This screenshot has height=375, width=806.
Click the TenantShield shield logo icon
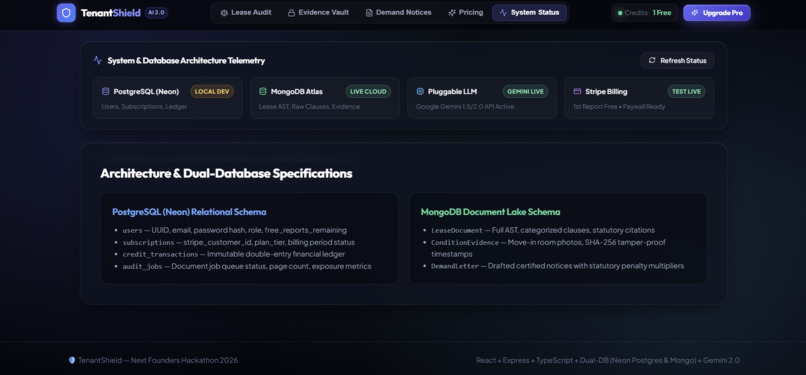click(x=66, y=13)
